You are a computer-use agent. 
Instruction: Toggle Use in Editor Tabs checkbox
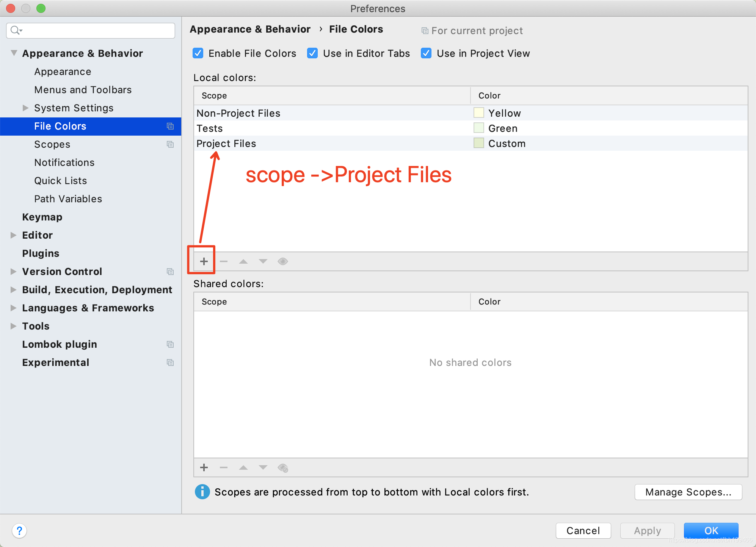[312, 54]
